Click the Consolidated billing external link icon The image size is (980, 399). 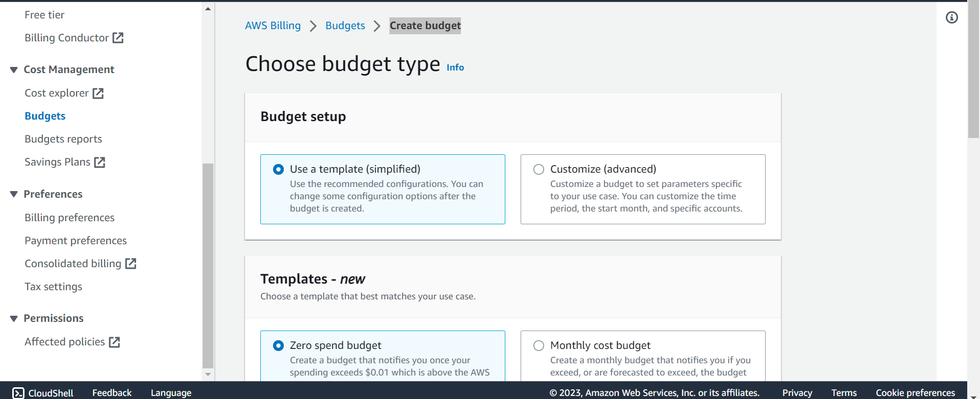pyautogui.click(x=131, y=264)
